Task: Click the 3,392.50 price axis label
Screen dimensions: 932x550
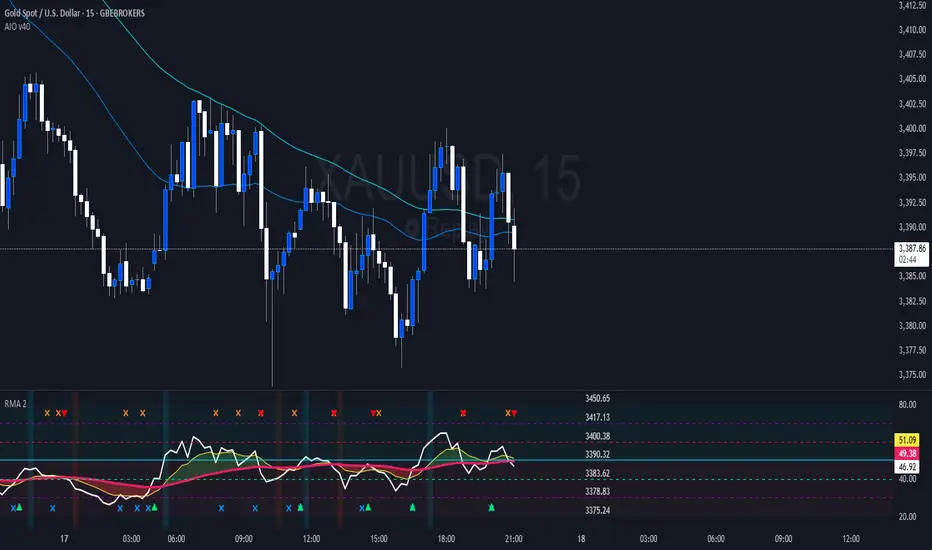Action: click(912, 203)
